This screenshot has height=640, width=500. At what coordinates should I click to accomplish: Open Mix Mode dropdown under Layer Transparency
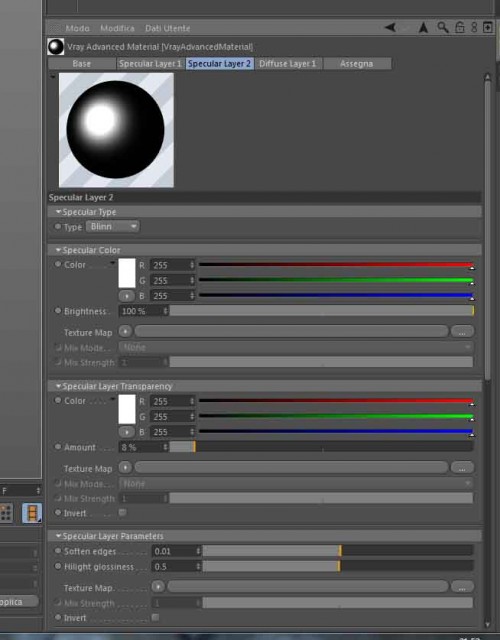point(296,484)
